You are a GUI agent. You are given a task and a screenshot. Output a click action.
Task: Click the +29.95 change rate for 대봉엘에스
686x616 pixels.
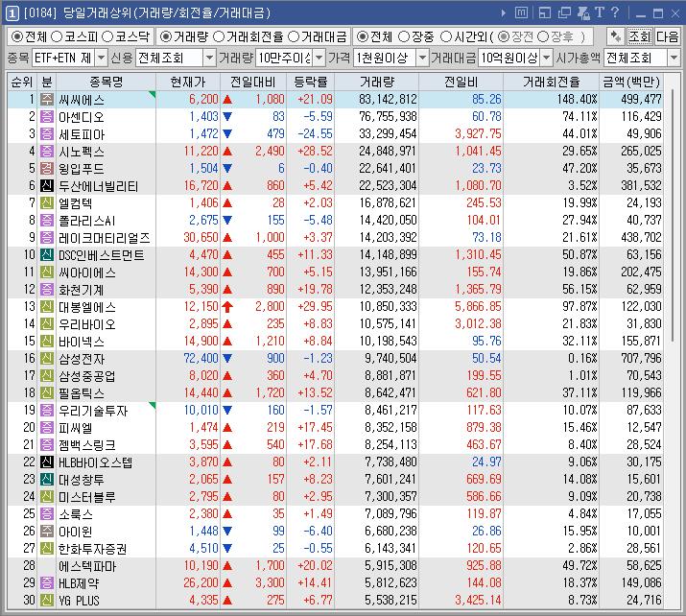pos(315,307)
